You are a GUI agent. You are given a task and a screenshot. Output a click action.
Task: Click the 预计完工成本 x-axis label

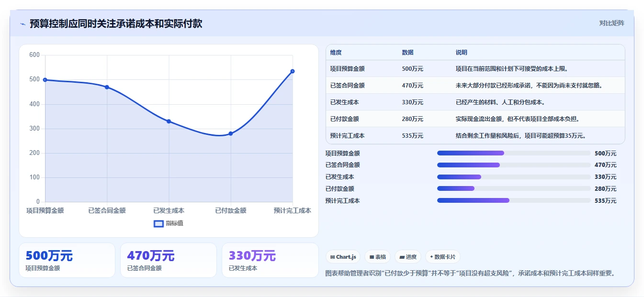tap(293, 210)
